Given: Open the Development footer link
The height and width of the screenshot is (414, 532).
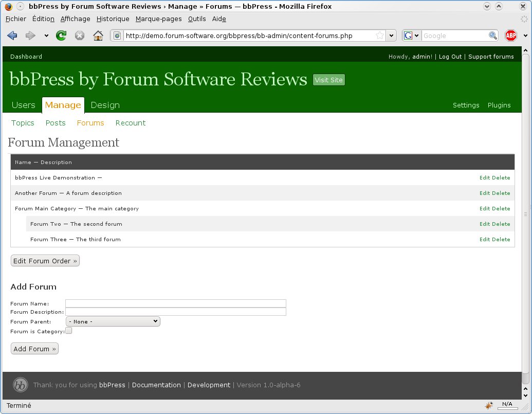Looking at the screenshot, I should tap(209, 385).
